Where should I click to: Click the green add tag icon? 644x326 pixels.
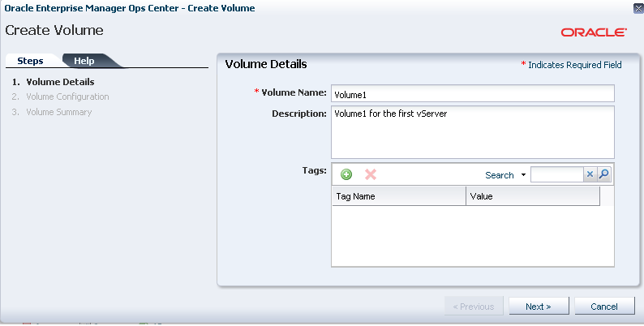346,174
